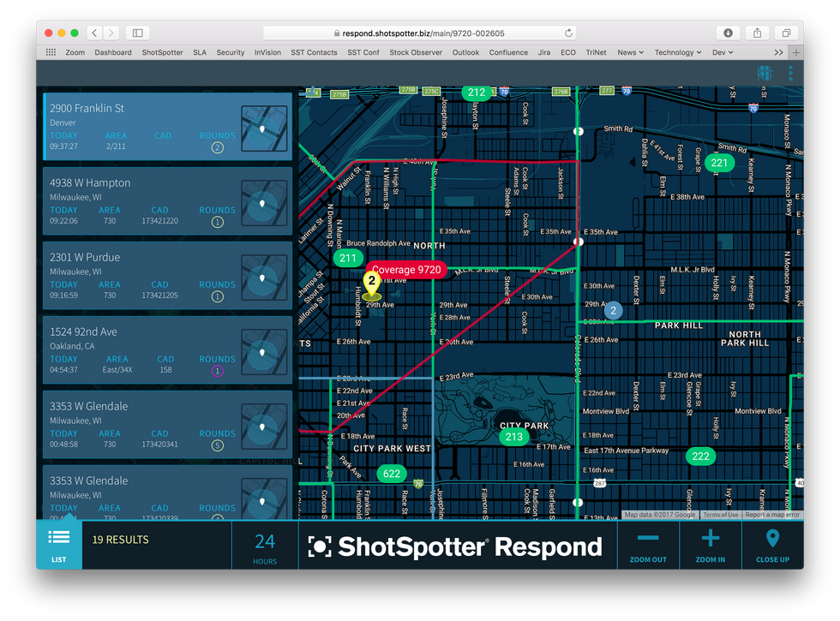Toggle the List view button
The image size is (840, 621).
[59, 545]
